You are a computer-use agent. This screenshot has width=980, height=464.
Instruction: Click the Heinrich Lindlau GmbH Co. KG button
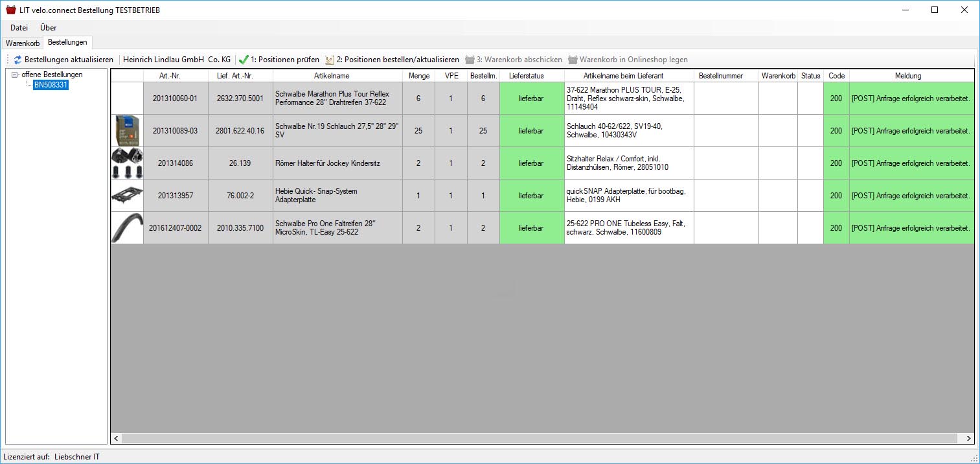[177, 60]
